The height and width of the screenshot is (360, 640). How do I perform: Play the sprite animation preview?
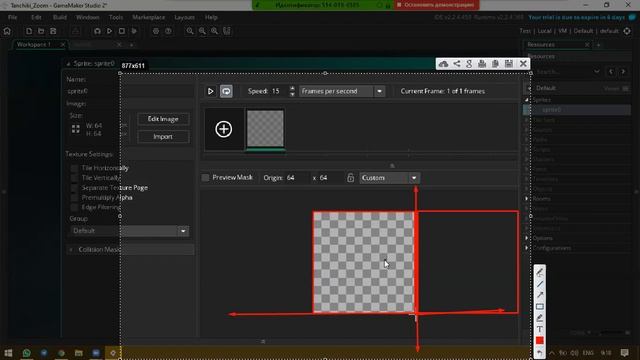[210, 91]
